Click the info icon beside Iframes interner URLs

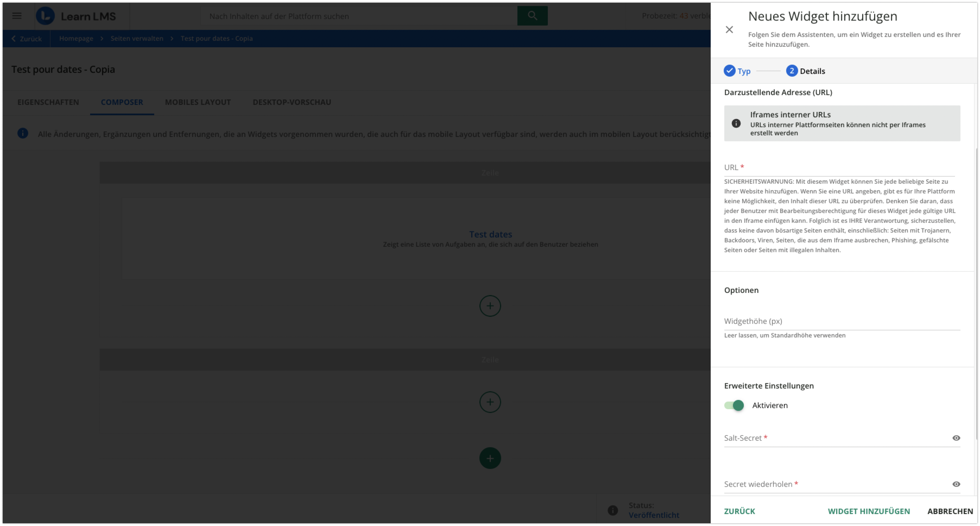pyautogui.click(x=736, y=123)
